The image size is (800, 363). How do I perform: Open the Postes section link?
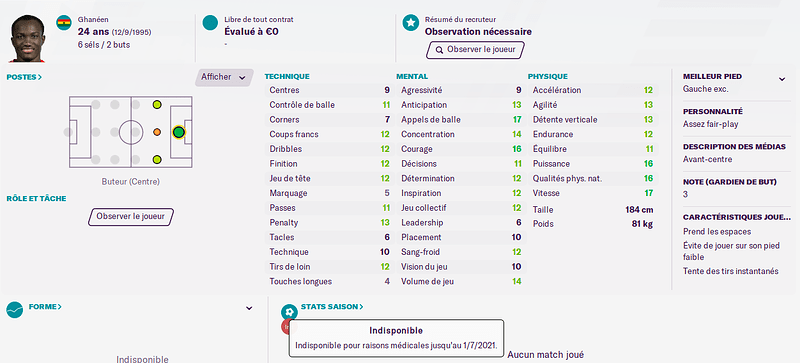(24, 77)
